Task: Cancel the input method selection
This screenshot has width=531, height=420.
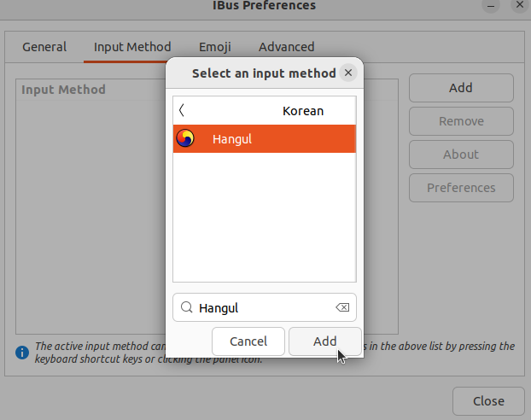Action: (x=248, y=341)
